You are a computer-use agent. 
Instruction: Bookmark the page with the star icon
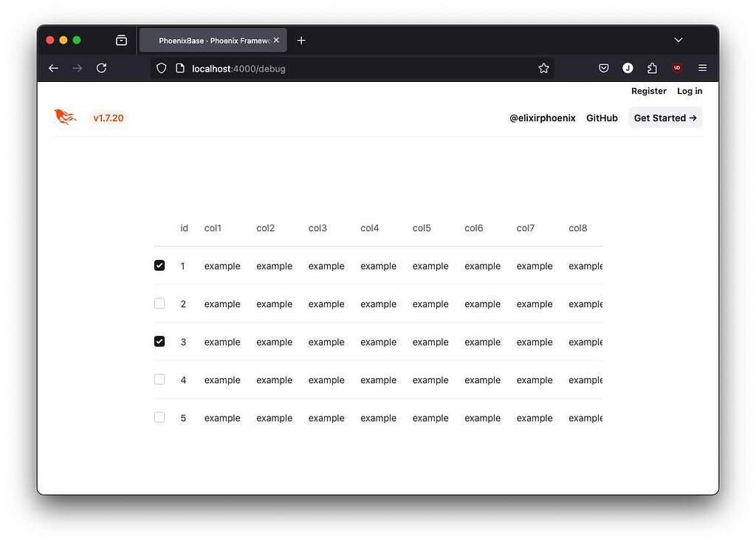tap(544, 67)
